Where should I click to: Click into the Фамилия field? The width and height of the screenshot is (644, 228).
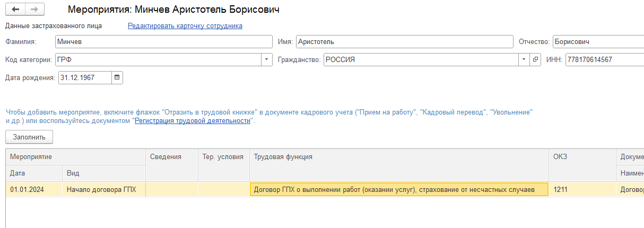pos(163,42)
